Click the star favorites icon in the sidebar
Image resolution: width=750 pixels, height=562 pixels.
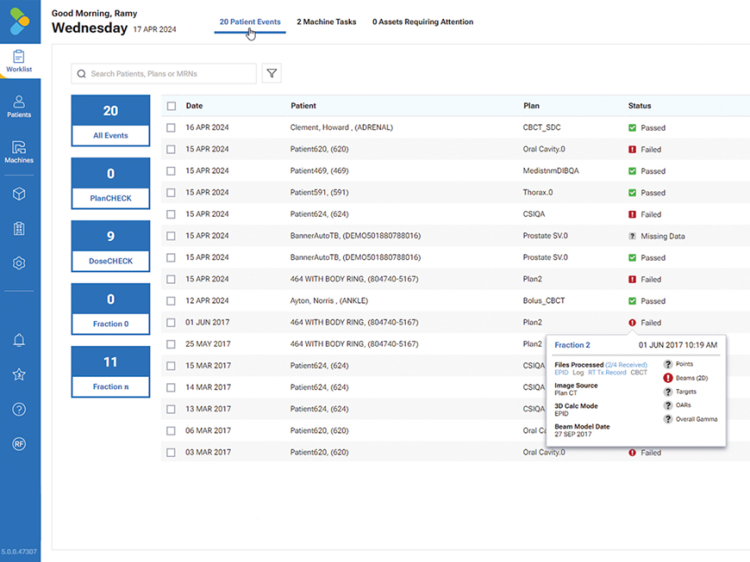pos(19,375)
